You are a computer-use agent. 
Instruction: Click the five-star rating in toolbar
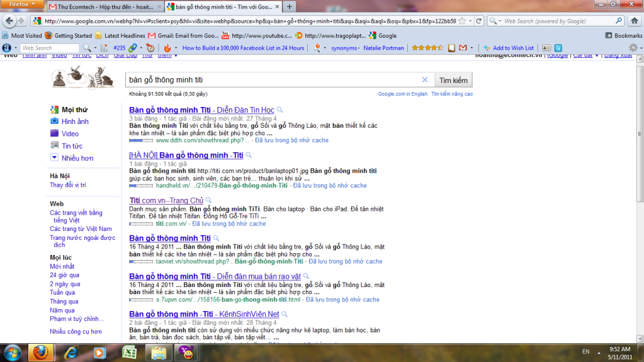pos(427,48)
